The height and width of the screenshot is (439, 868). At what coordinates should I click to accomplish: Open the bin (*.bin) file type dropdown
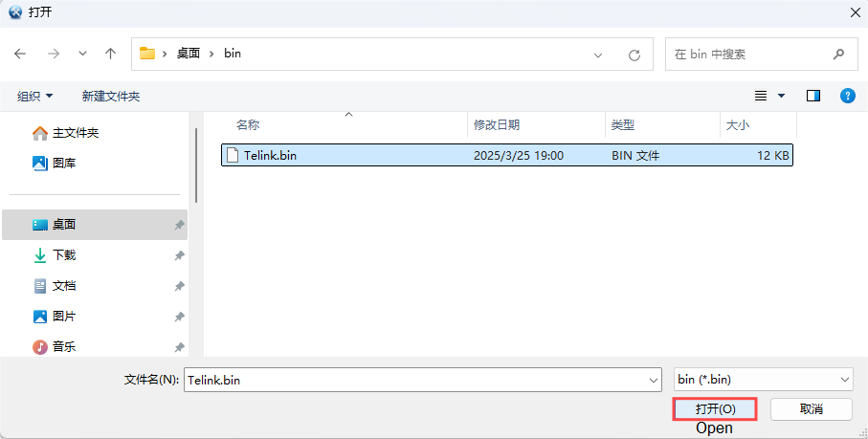[x=764, y=380]
